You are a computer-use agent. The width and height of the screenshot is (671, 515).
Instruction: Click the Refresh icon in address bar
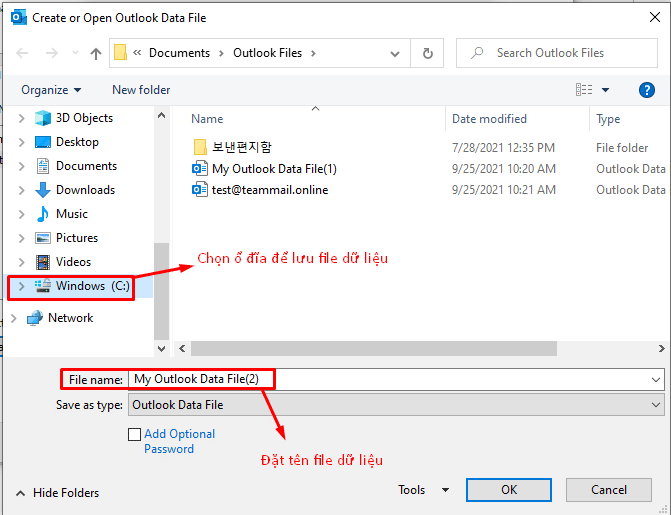coord(428,54)
